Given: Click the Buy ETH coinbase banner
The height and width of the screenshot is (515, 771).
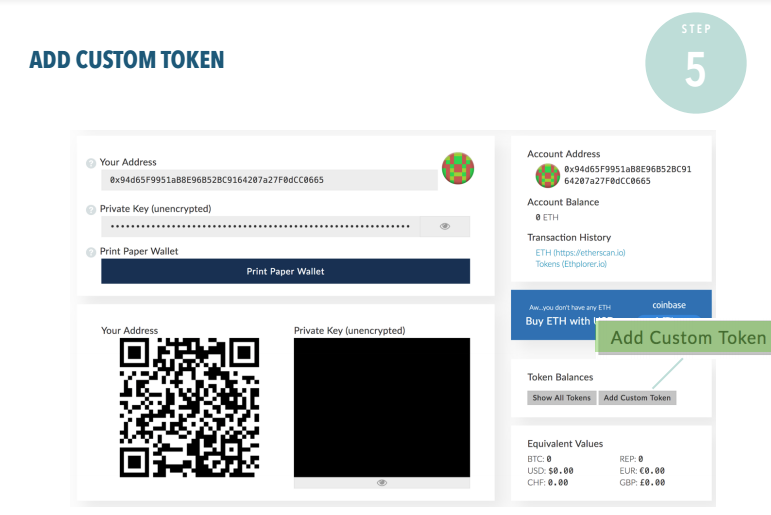Looking at the screenshot, I should tap(611, 315).
